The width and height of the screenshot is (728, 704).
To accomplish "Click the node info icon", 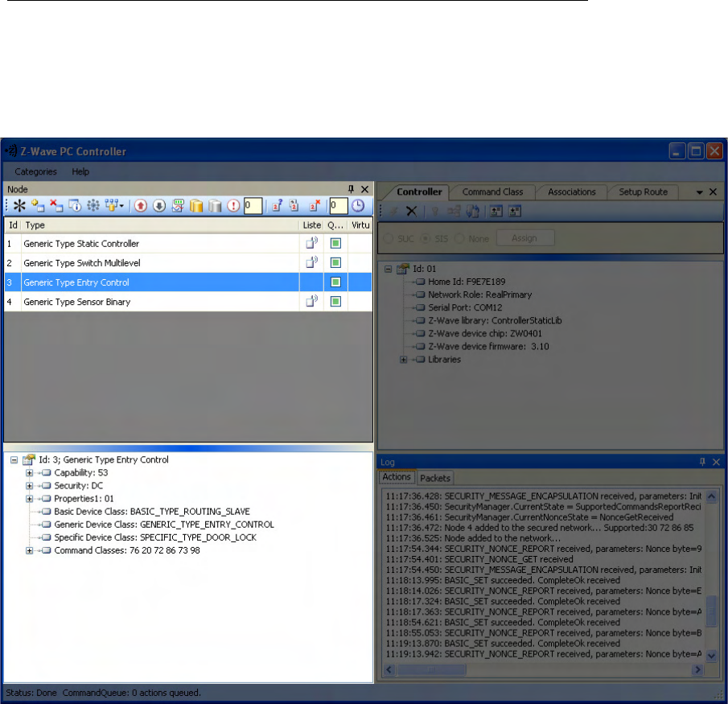I will [x=75, y=206].
